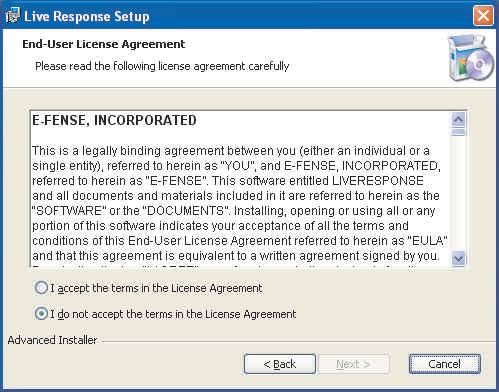Click the 'End-User License Agreement' header text
Screen dimensions: 499x392
103,44
